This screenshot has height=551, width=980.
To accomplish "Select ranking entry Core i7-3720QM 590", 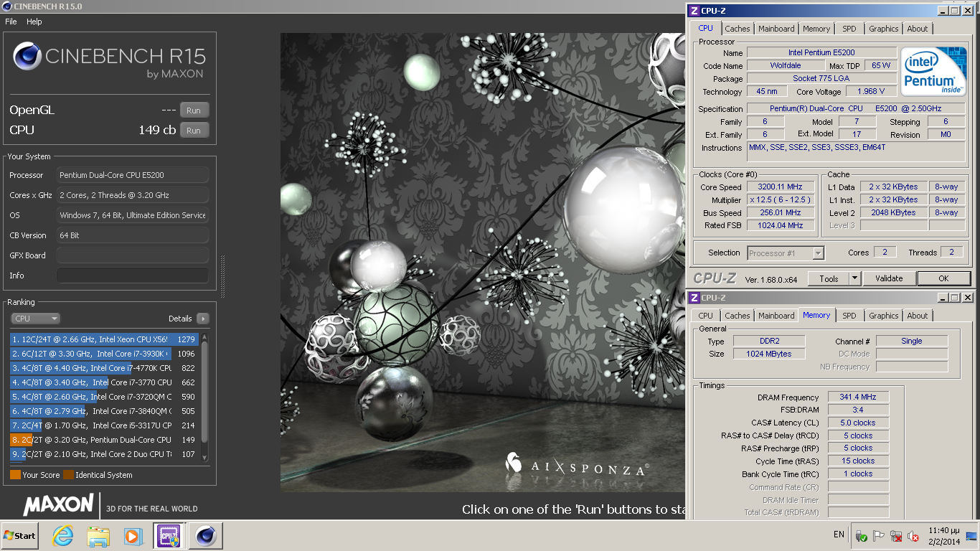I will [x=105, y=397].
